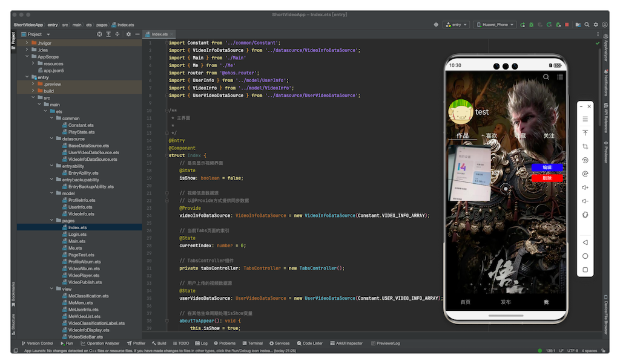Expand the resources folder under AppScope
620x364 pixels.
point(33,63)
